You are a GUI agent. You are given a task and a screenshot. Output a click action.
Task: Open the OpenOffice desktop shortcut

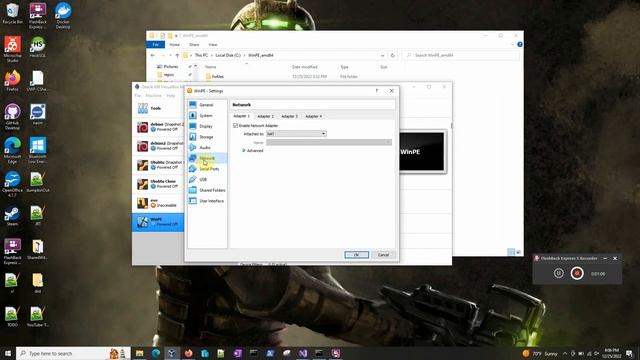point(12,184)
